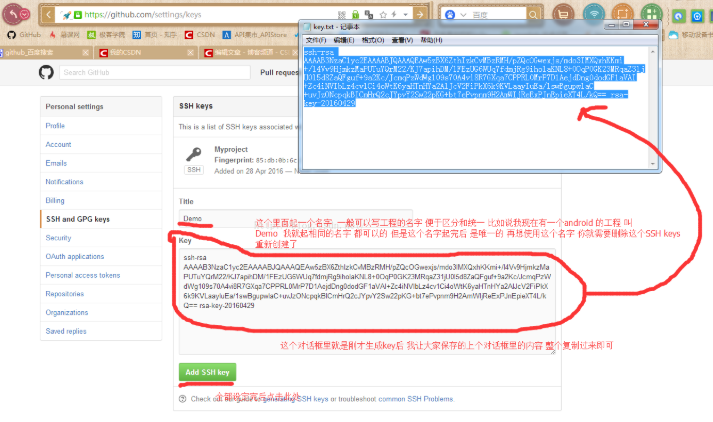Open the shopping cart round icon

pos(563,14)
